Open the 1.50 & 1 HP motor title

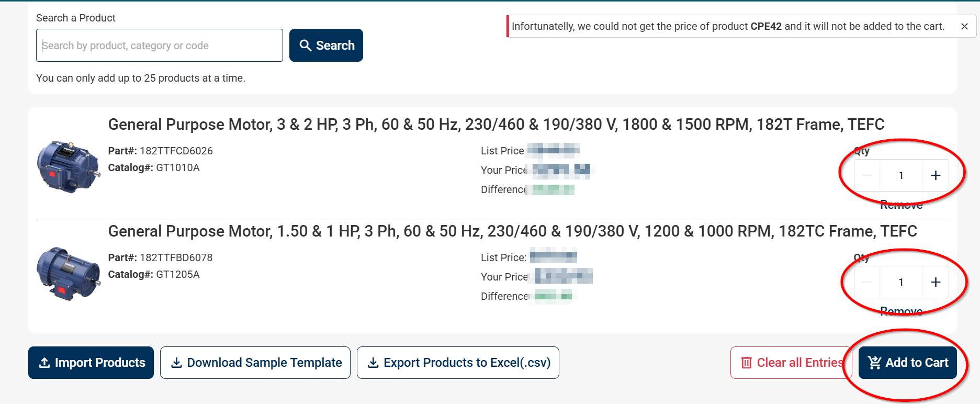point(512,231)
